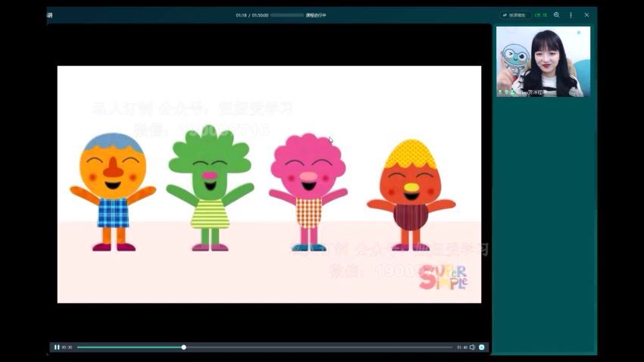Click the class progress bar in the top bar
Screen dimensions: 644x362
tap(286, 15)
